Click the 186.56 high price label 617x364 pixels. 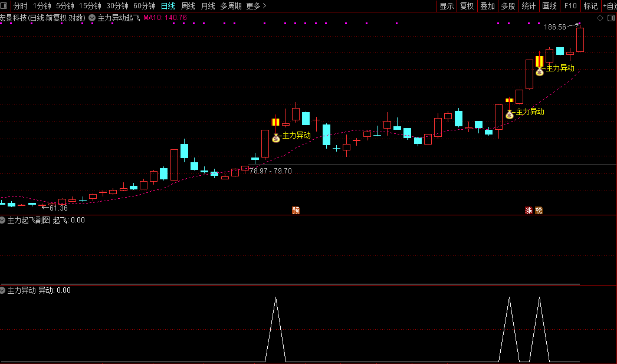(x=555, y=27)
